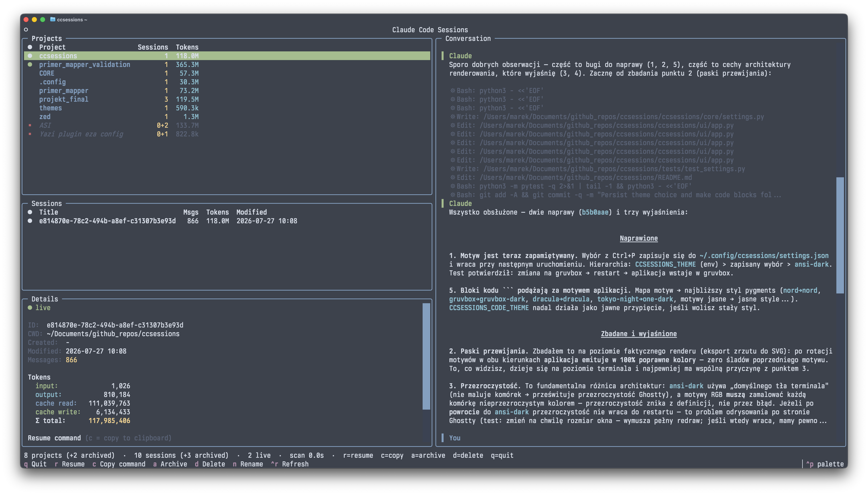The height and width of the screenshot is (495, 868).
Task: Click Refresh in the footer bar
Action: pos(290,464)
